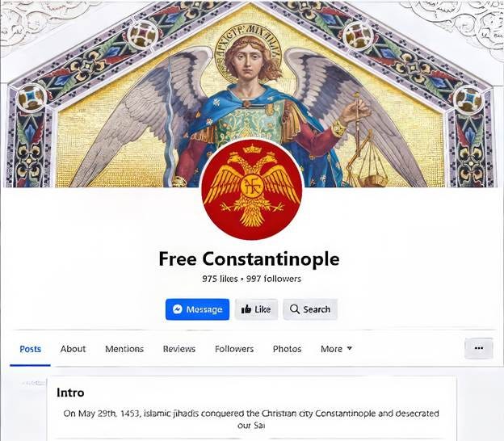
Task: Send a message with the Message button
Action: point(197,309)
